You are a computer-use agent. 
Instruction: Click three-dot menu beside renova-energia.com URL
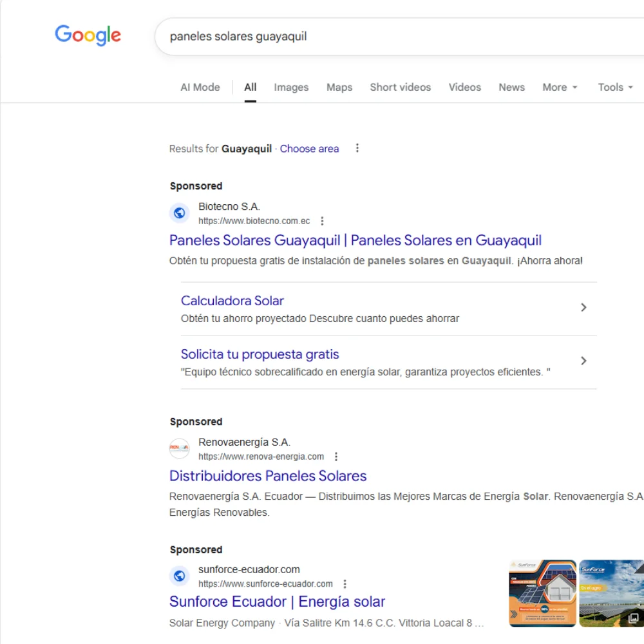(x=336, y=457)
